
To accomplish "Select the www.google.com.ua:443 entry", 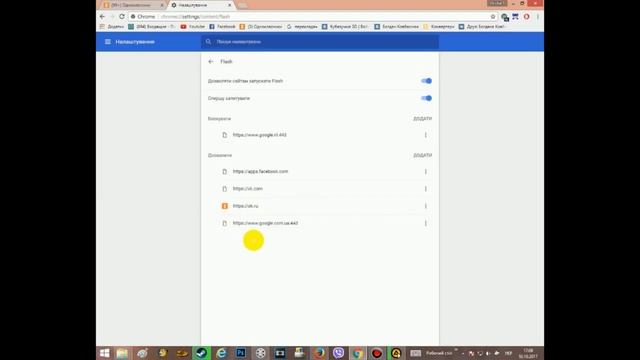I will click(x=265, y=223).
